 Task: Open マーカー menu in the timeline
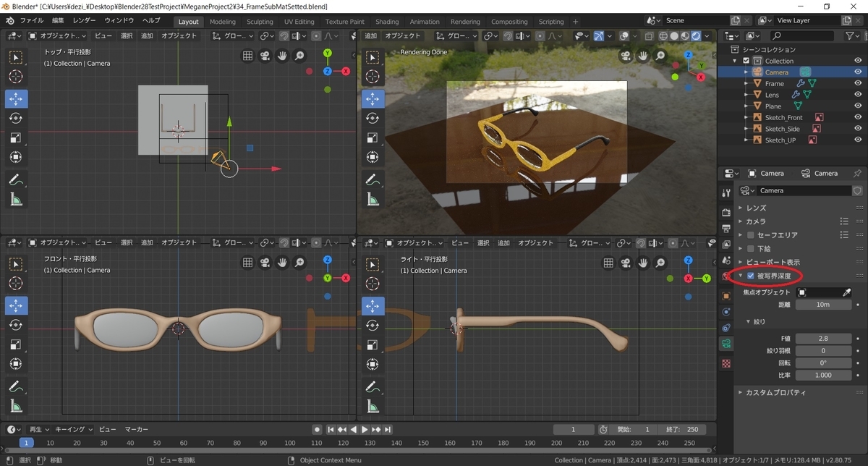[x=136, y=429]
